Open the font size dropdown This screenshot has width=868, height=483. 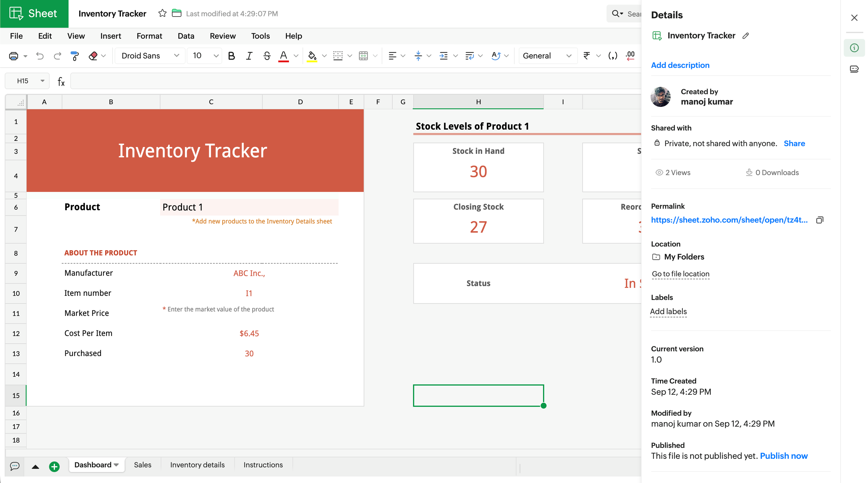point(205,56)
